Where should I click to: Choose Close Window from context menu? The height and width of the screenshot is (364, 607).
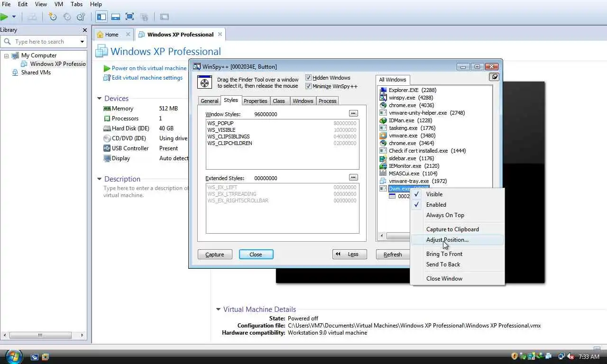tap(458, 279)
